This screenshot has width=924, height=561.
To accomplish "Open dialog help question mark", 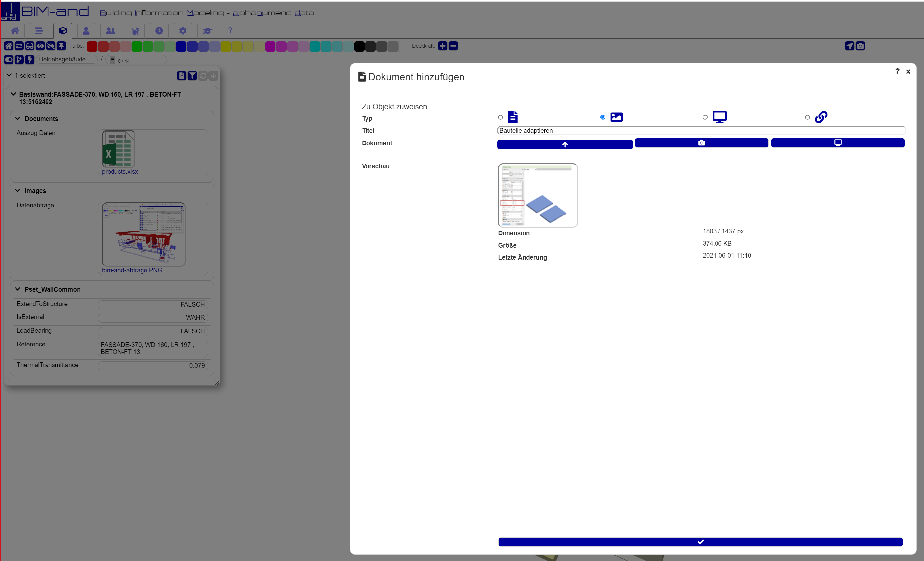I will click(x=897, y=71).
